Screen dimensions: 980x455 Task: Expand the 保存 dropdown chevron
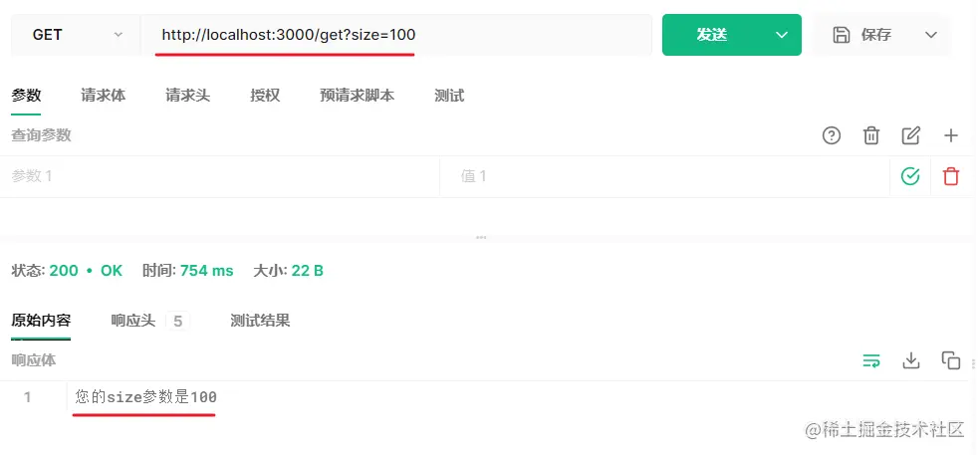[x=931, y=35]
